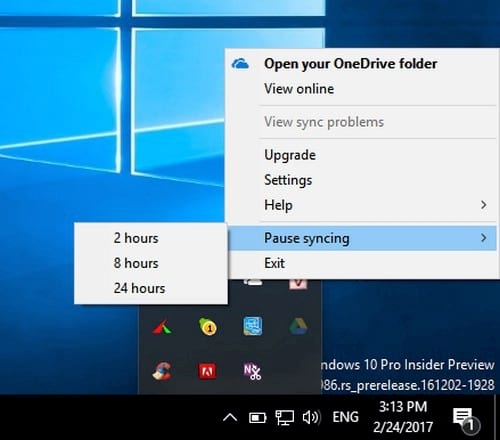Click the volume speaker icon

tap(311, 417)
